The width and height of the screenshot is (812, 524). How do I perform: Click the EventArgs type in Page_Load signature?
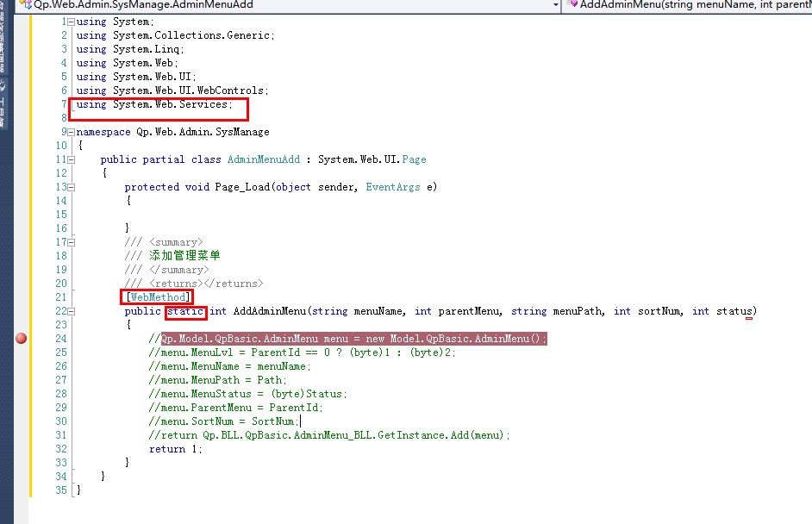pyautogui.click(x=393, y=187)
